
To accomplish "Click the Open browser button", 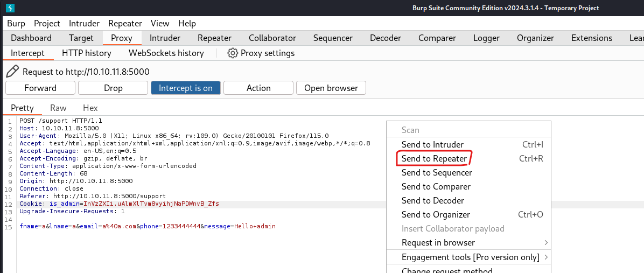I will click(x=331, y=88).
